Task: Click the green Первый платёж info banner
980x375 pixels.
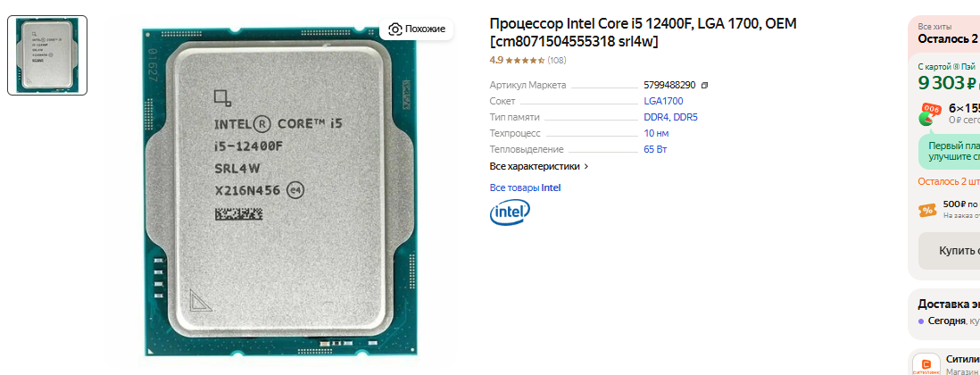Action: (x=949, y=151)
